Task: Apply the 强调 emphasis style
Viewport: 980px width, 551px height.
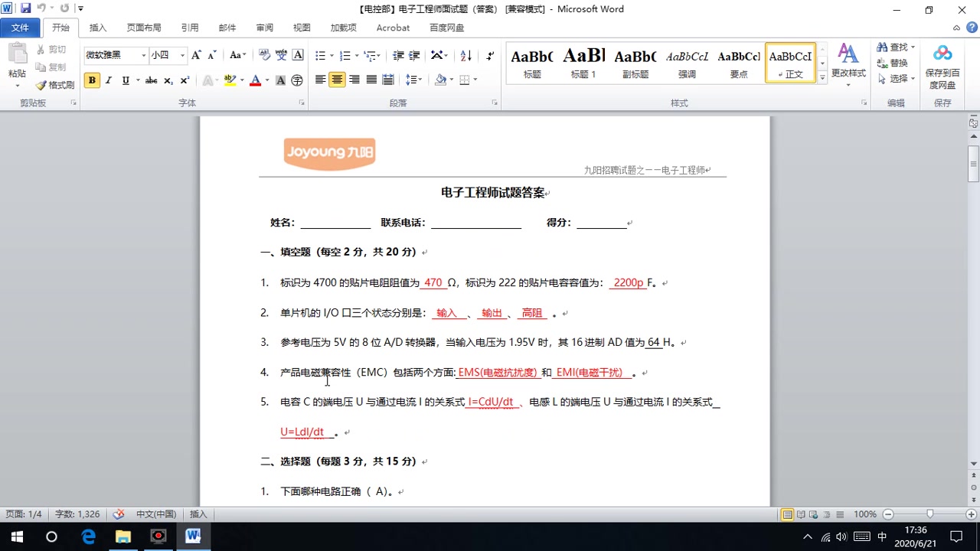Action: [687, 63]
